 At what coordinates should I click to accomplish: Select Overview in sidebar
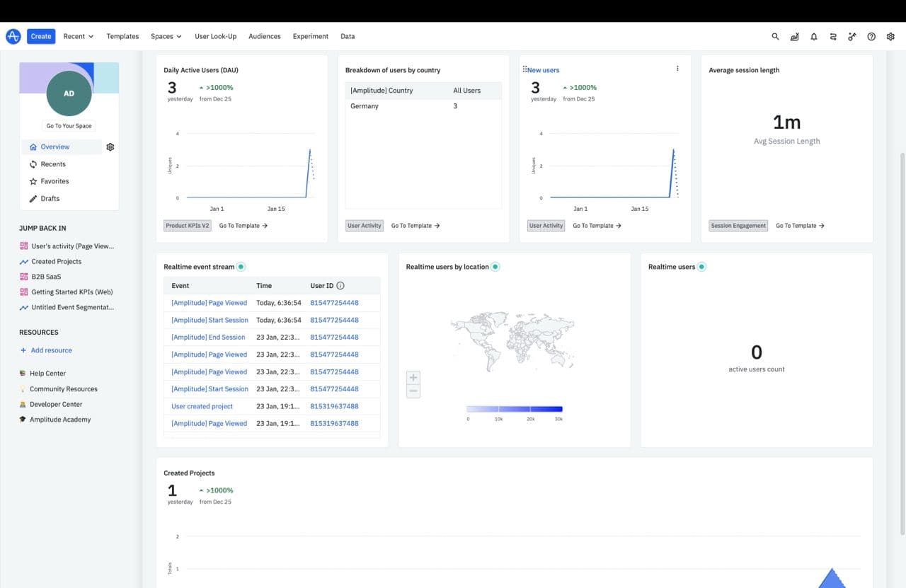point(62,146)
